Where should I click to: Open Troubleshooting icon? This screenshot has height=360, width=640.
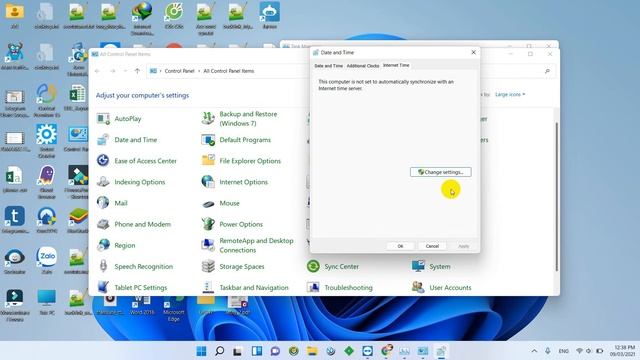tap(313, 287)
